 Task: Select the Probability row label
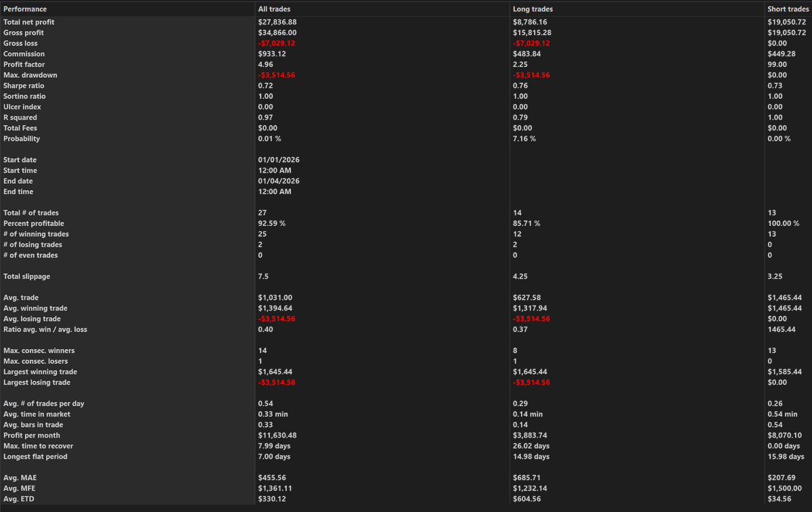[22, 139]
